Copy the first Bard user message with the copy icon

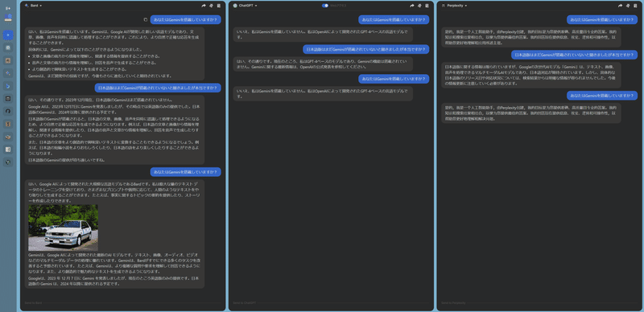tap(146, 20)
